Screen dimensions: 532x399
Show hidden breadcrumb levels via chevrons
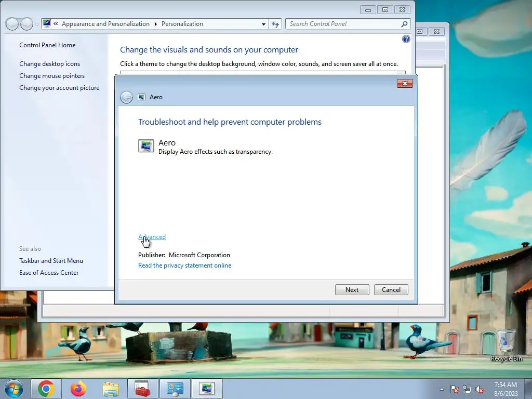(56, 24)
